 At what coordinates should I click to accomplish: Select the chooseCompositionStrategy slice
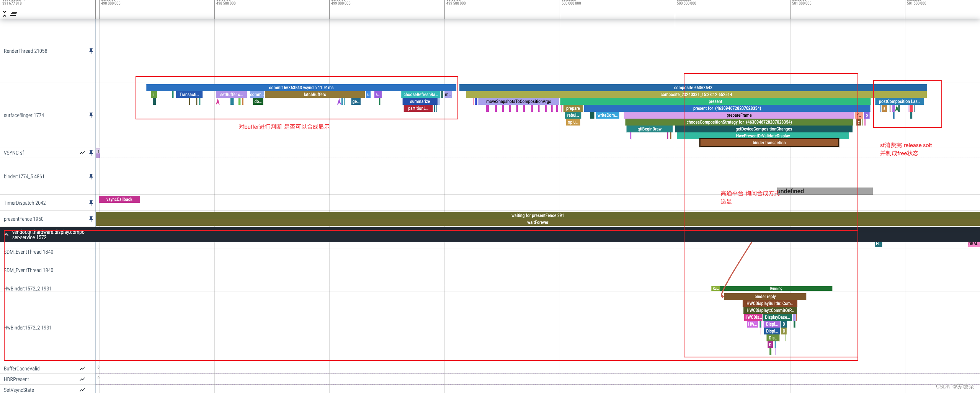tap(739, 122)
